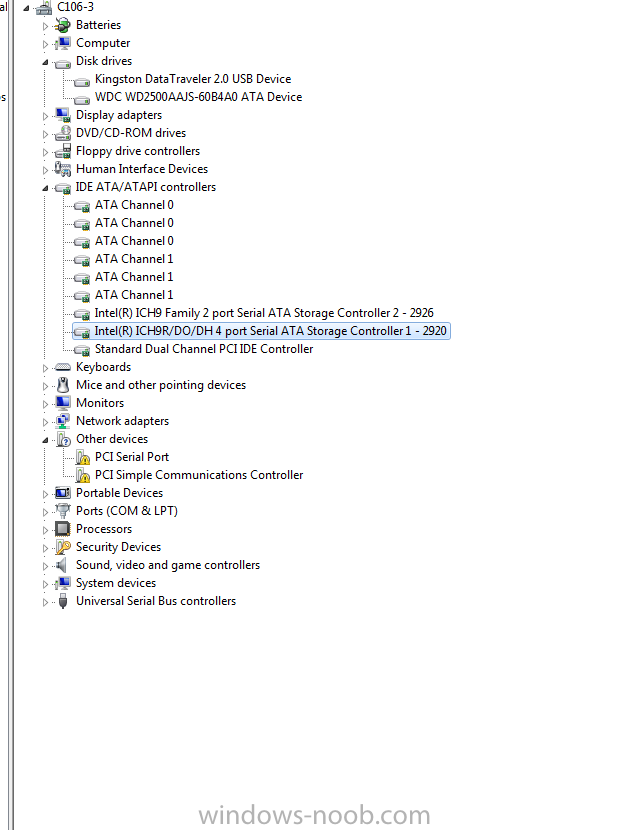Image resolution: width=628 pixels, height=830 pixels.
Task: Expand the Ports (COM & LPT) node
Action: 45,512
